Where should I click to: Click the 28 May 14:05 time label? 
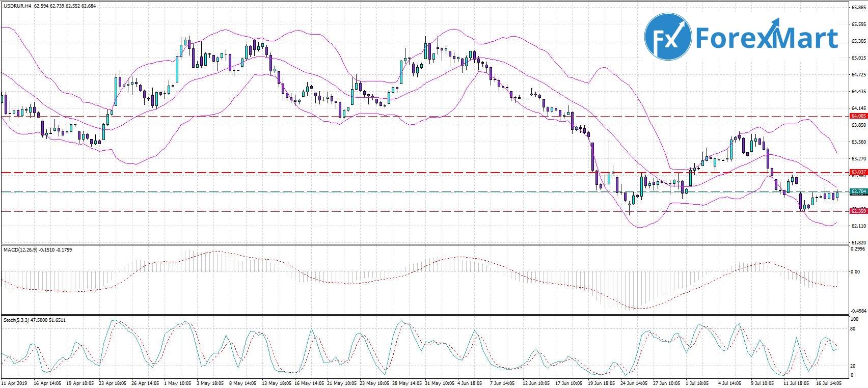(x=406, y=382)
